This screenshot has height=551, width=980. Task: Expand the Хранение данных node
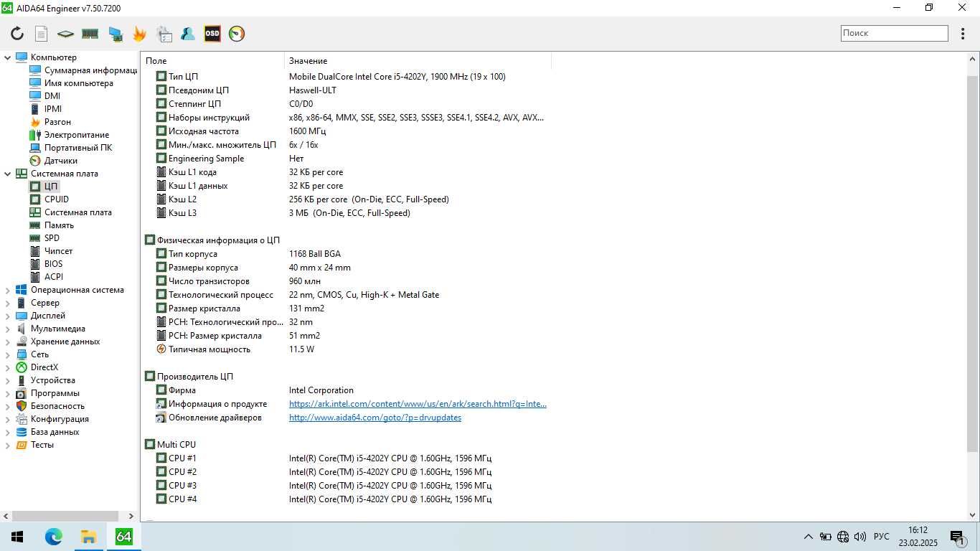tap(8, 342)
